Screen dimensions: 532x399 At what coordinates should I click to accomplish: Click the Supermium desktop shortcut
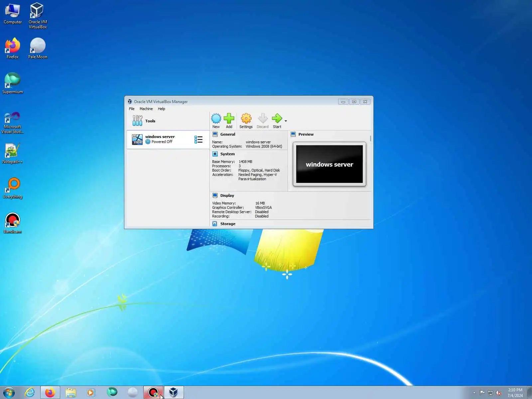point(13,83)
